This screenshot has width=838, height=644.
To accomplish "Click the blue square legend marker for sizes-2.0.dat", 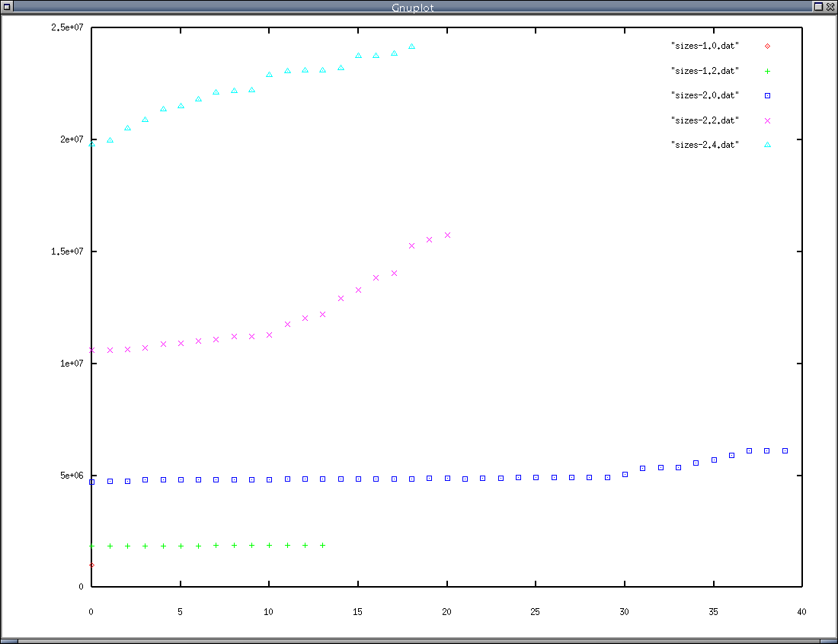I will click(767, 96).
